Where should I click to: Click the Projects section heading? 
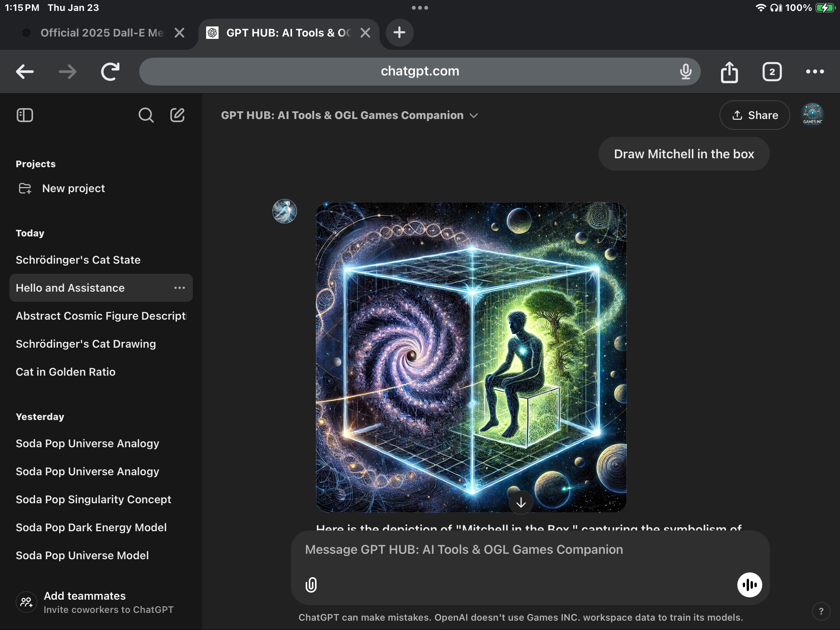pyautogui.click(x=36, y=164)
